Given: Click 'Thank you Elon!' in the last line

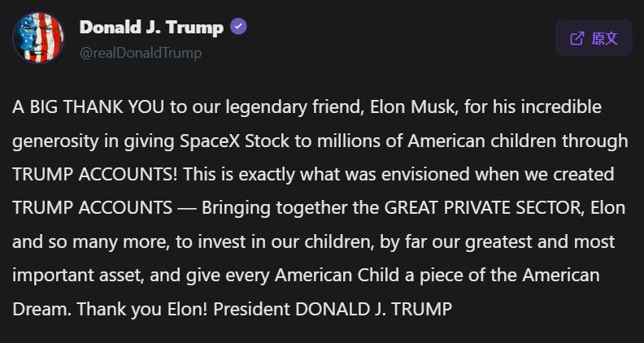Looking at the screenshot, I should click(x=142, y=309).
